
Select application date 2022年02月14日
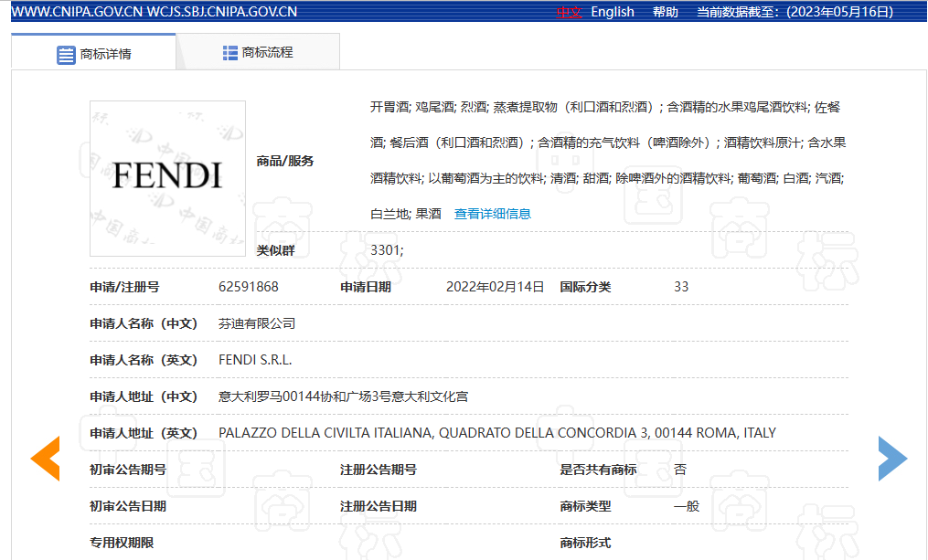495,287
